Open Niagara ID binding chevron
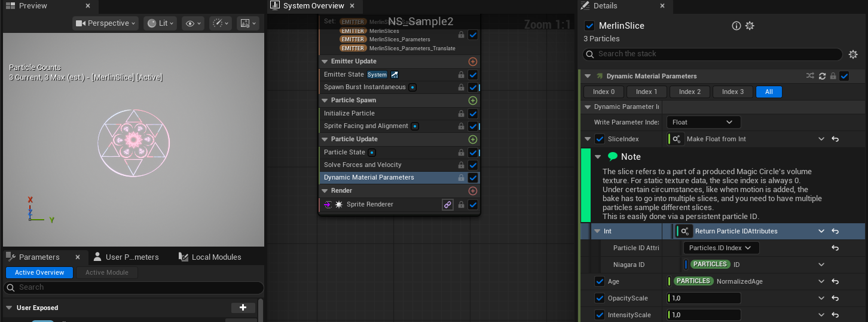868x322 pixels. [821, 265]
